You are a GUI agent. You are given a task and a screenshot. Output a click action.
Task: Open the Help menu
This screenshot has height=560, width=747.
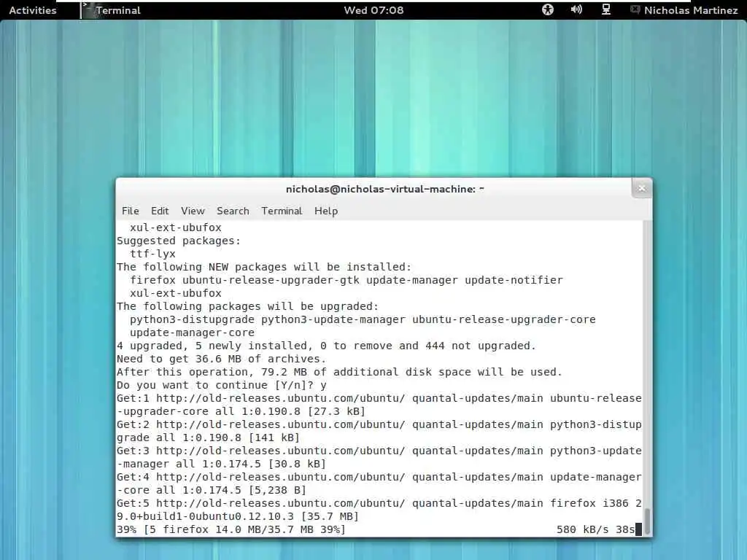[326, 211]
